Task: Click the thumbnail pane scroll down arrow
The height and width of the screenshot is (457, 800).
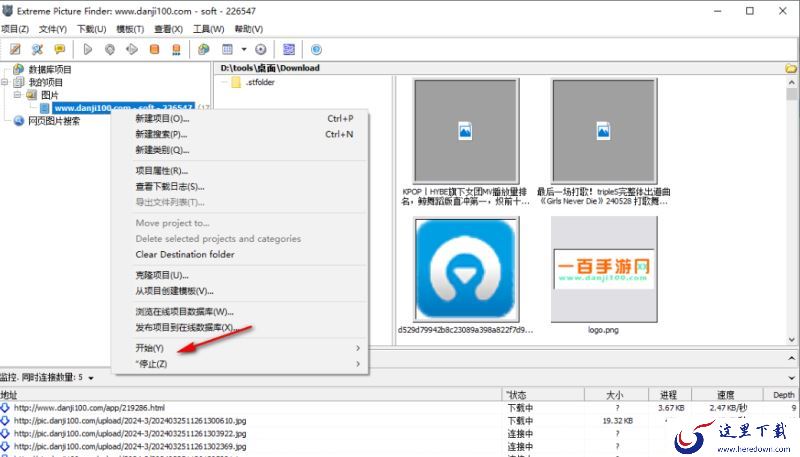Action: pyautogui.click(x=791, y=340)
